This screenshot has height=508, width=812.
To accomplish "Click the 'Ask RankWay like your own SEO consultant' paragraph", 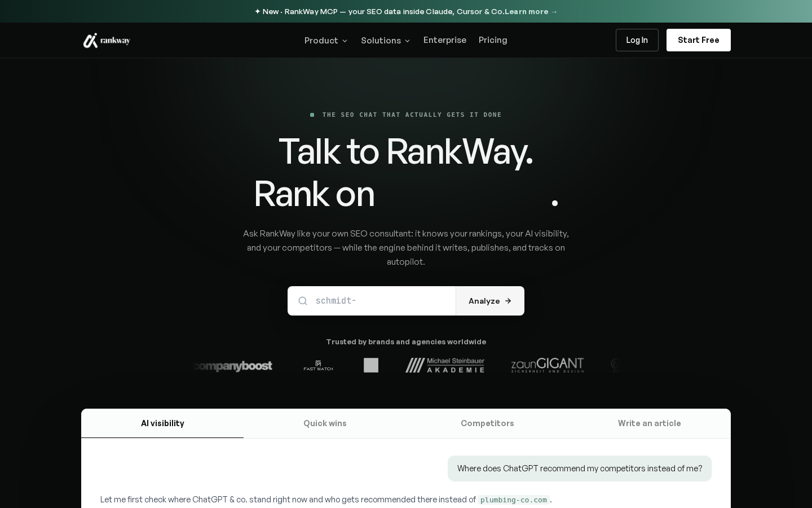I will 406,247.
